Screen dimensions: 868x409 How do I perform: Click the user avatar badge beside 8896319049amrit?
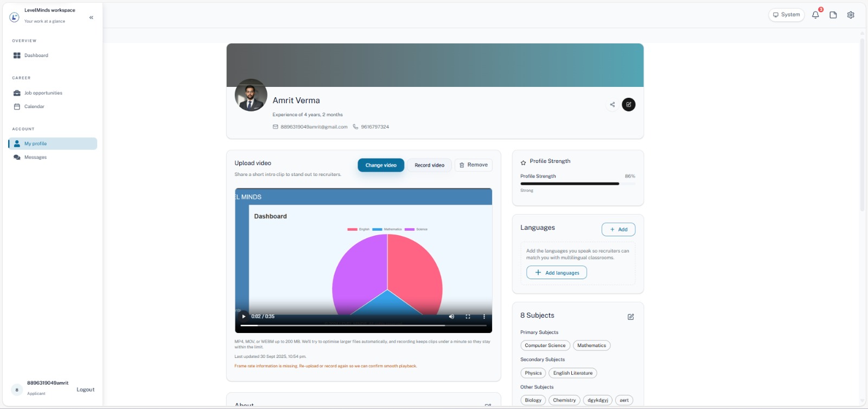point(17,389)
